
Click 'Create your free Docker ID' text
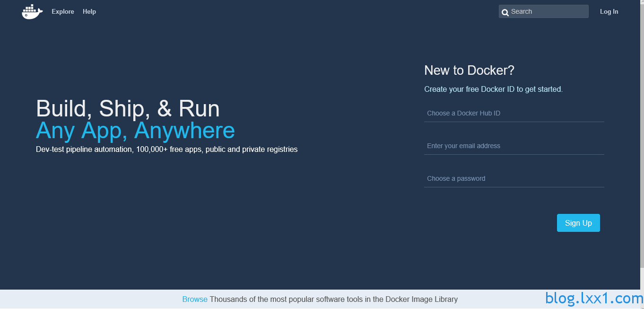pyautogui.click(x=493, y=89)
